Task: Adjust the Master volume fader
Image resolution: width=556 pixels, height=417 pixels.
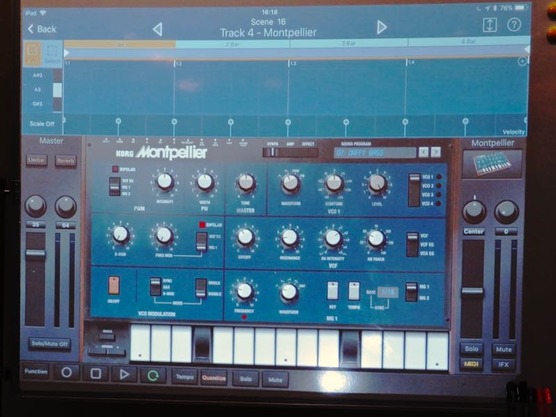Action: [35, 253]
